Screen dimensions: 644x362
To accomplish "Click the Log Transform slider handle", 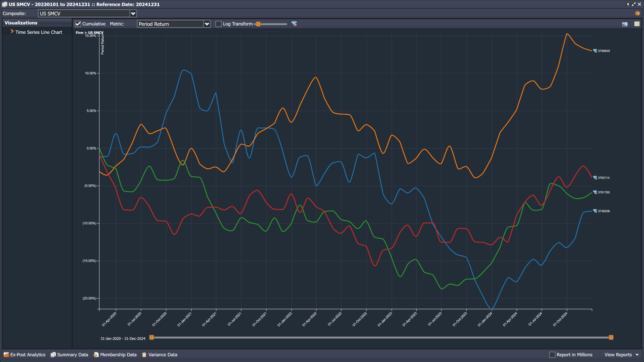I will coord(258,24).
